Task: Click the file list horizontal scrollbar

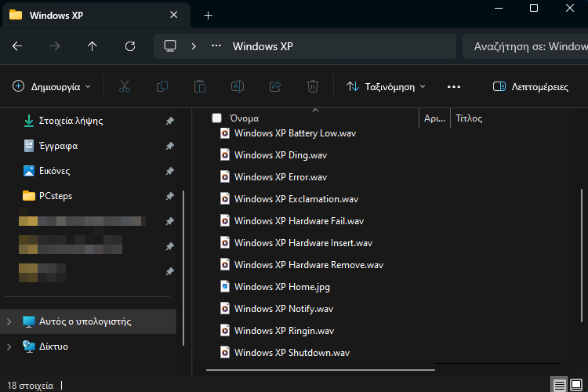Action: tap(321, 370)
